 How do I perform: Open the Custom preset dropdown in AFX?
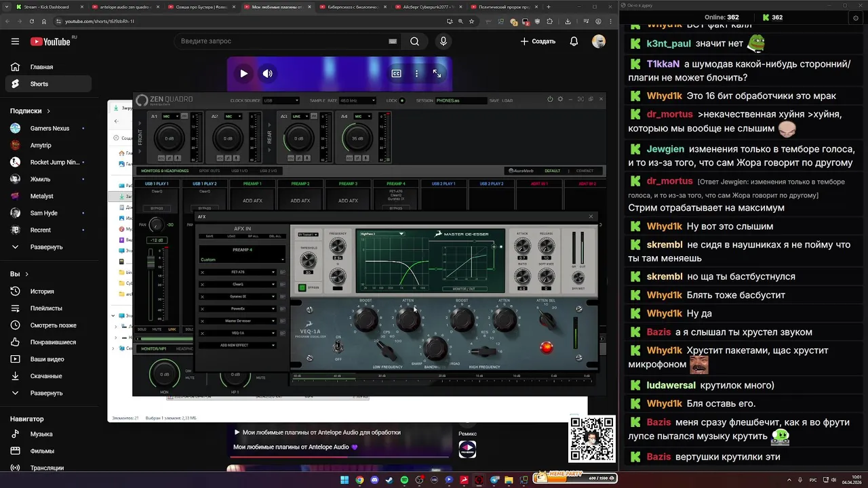coord(242,260)
